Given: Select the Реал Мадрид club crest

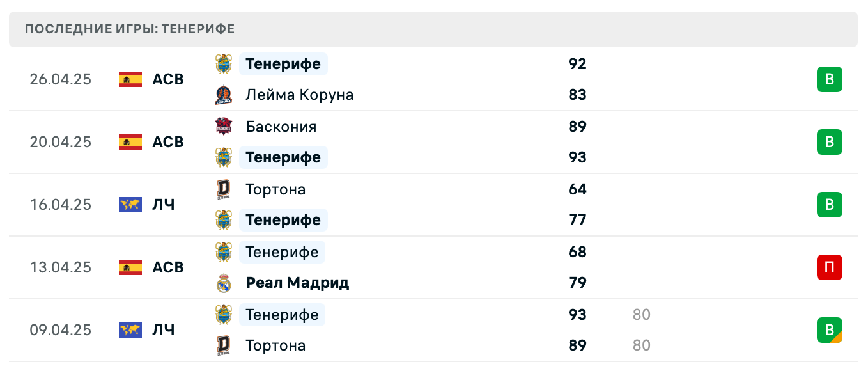Looking at the screenshot, I should [225, 283].
